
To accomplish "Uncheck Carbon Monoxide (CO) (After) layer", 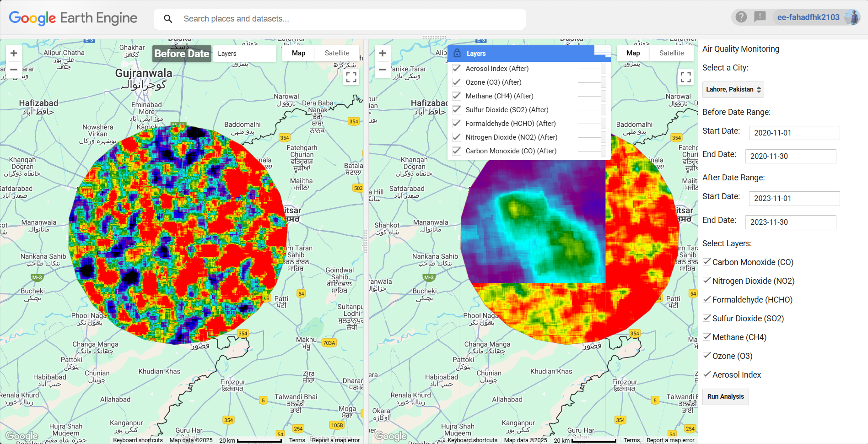I will [457, 151].
